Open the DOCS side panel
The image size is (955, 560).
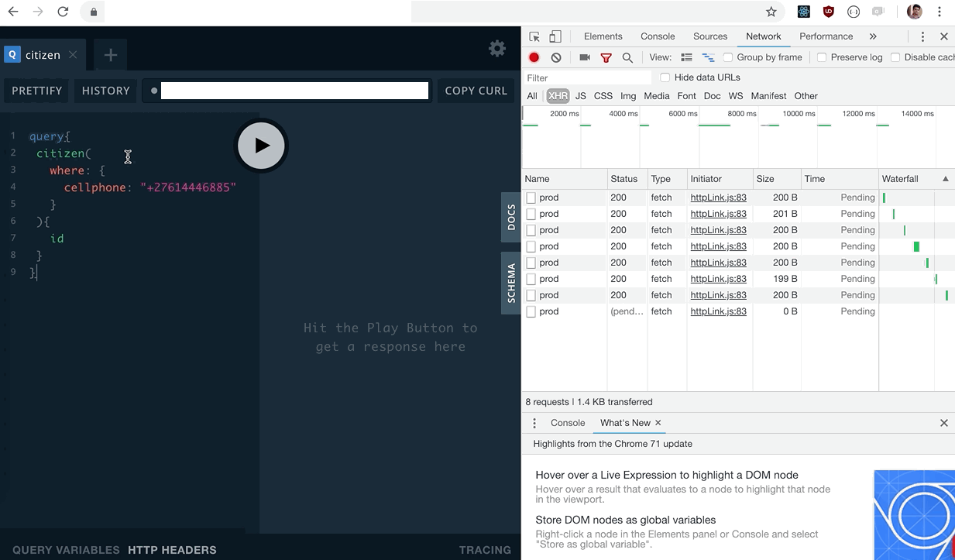511,219
